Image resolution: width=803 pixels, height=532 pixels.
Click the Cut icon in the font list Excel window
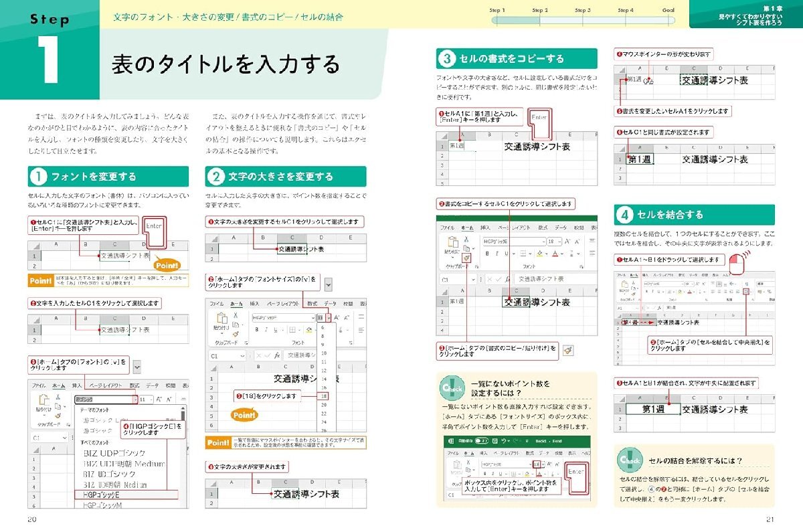58,397
